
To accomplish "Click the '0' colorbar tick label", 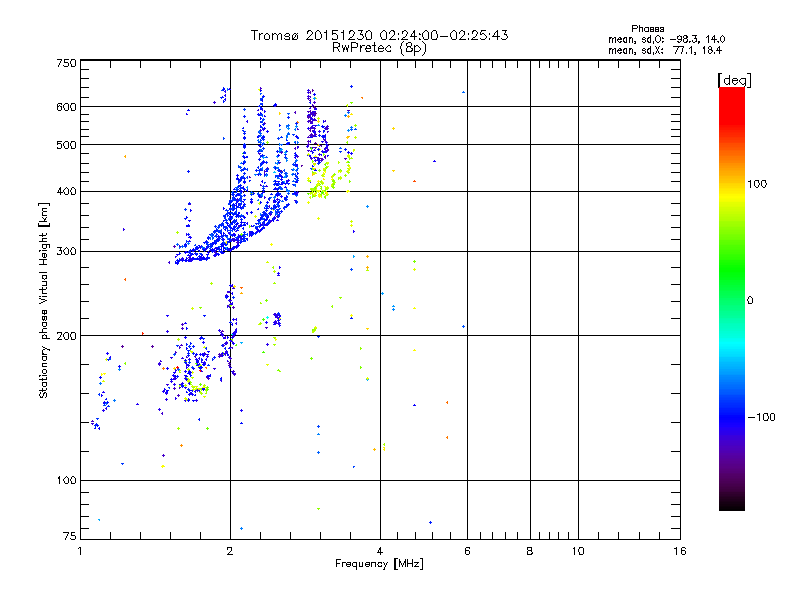I will 750,301.
